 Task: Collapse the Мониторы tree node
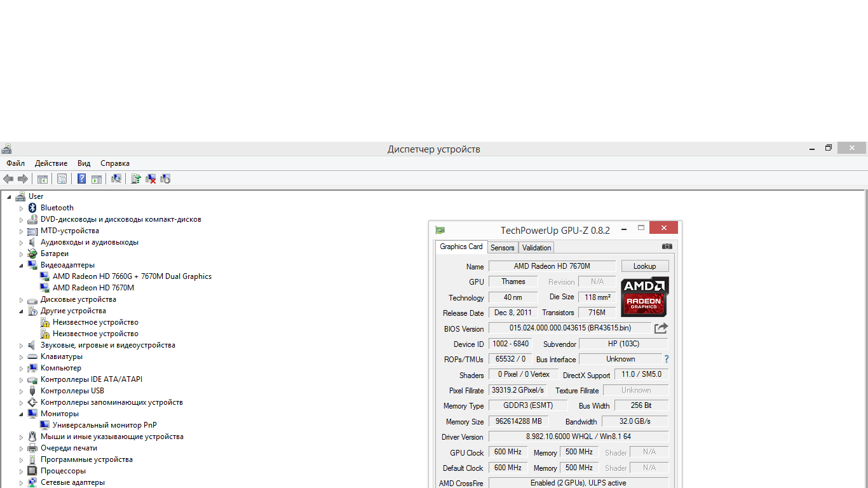21,414
